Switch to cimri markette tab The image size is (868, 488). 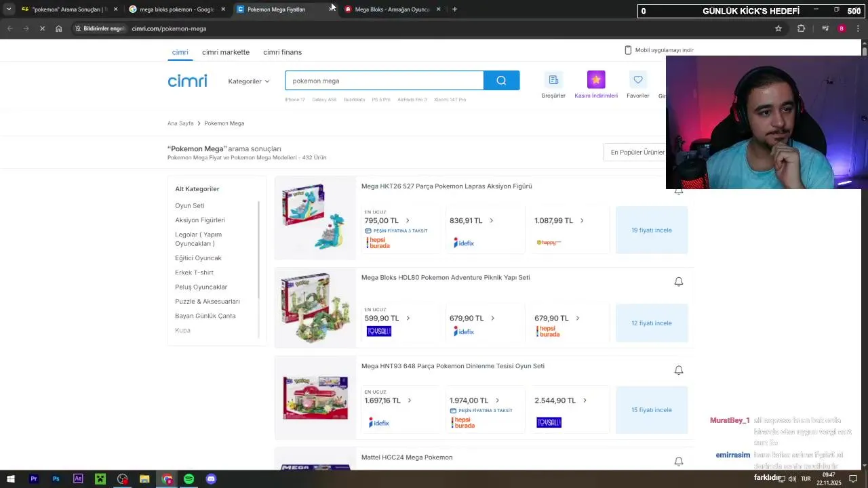pyautogui.click(x=226, y=52)
